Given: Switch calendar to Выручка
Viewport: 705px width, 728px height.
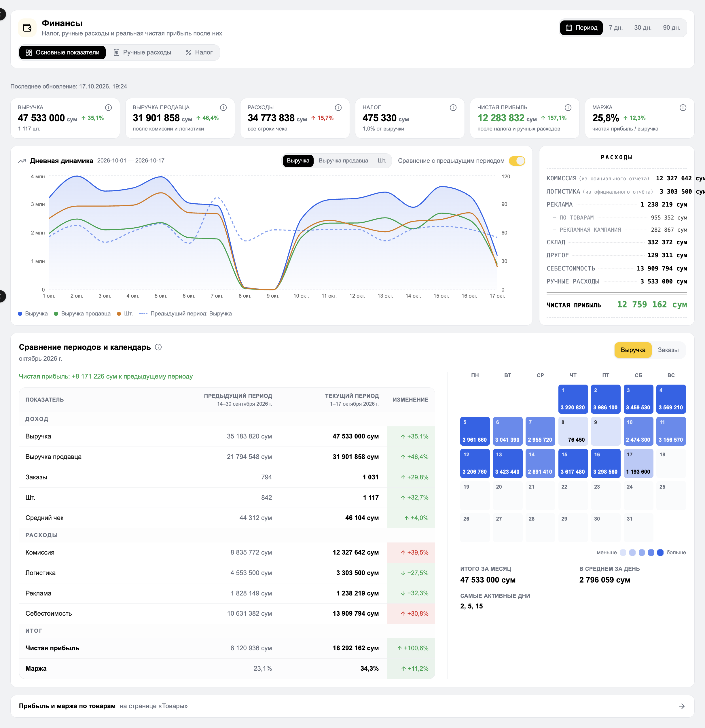Looking at the screenshot, I should (x=633, y=350).
